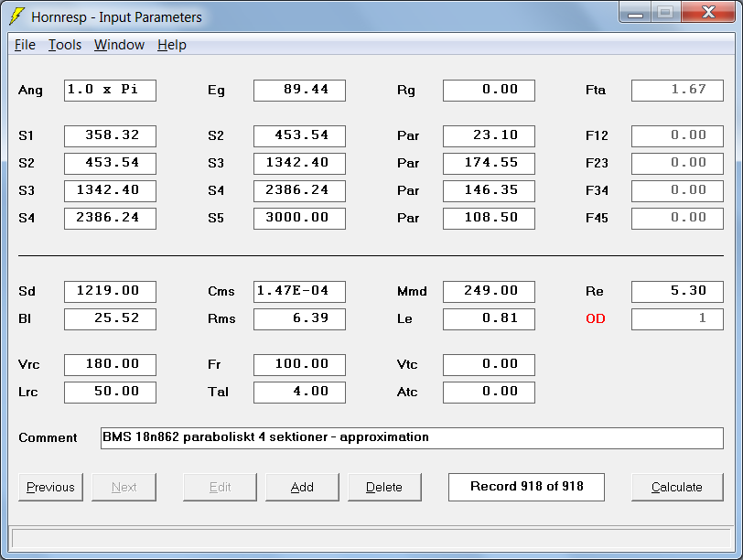This screenshot has height=560, width=743.
Task: Click the Cms label
Action: pos(221,291)
